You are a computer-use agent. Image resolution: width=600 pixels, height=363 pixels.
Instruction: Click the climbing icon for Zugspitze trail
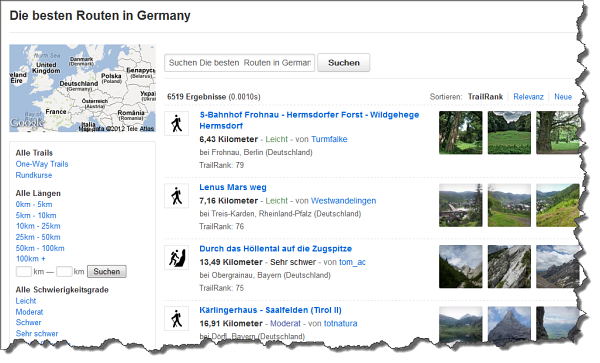[176, 257]
